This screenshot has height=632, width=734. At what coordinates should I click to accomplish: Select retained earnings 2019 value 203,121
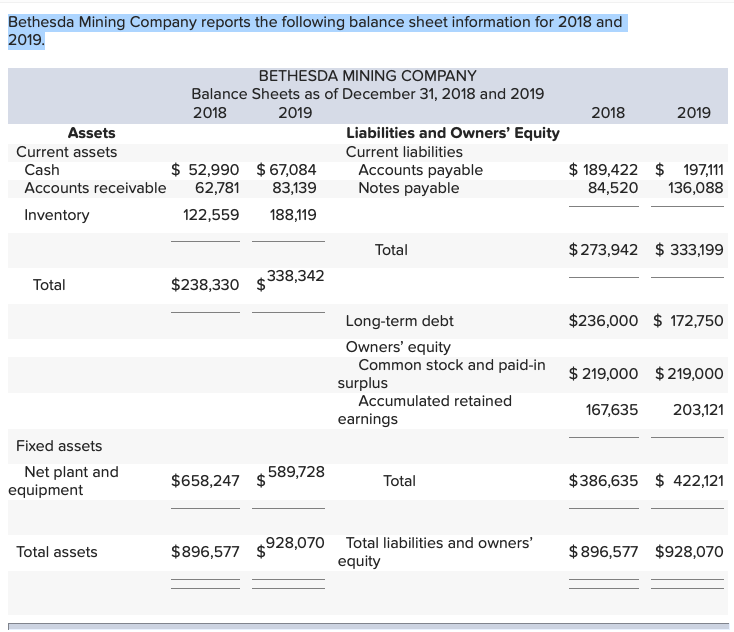point(698,410)
